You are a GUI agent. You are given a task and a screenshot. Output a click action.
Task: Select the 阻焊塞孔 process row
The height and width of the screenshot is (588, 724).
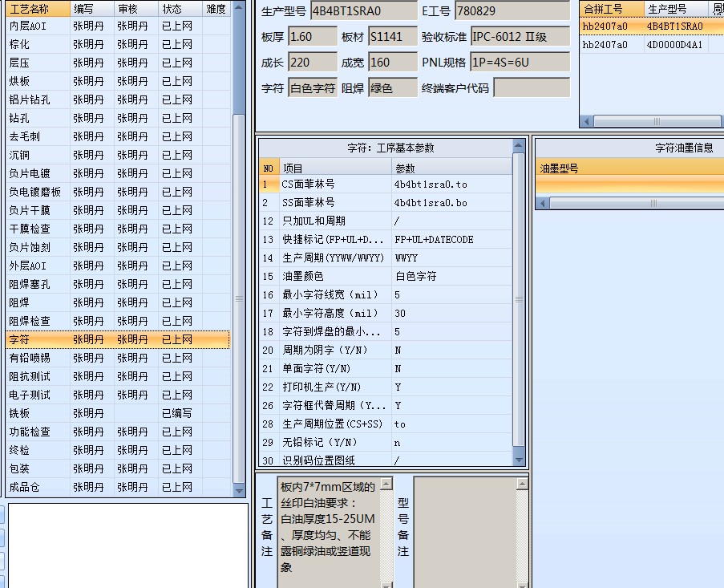(118, 285)
